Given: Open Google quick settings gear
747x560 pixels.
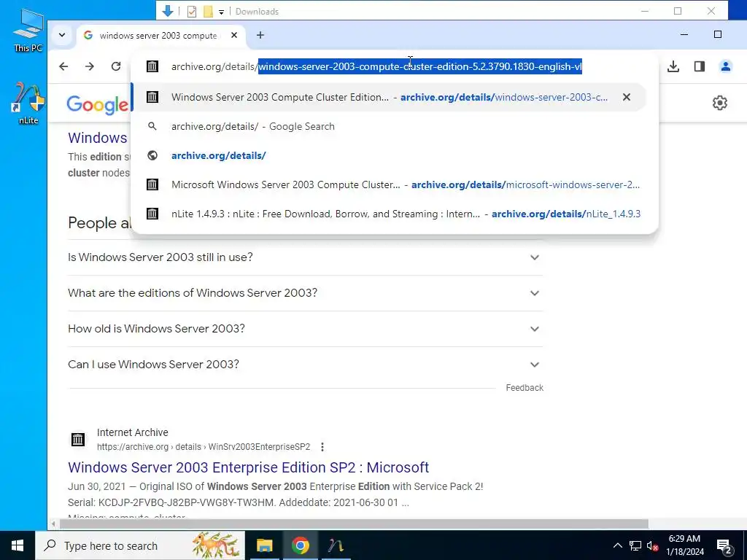Looking at the screenshot, I should point(720,103).
